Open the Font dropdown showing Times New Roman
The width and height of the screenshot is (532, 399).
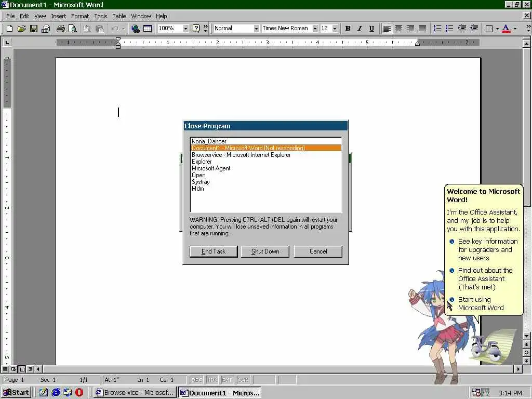315,29
